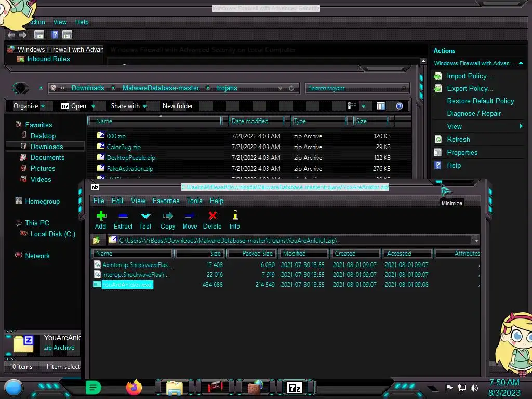Select AxInterop.ShockwaveFlash row in 7-Zip
The height and width of the screenshot is (399, 532).
coord(137,264)
